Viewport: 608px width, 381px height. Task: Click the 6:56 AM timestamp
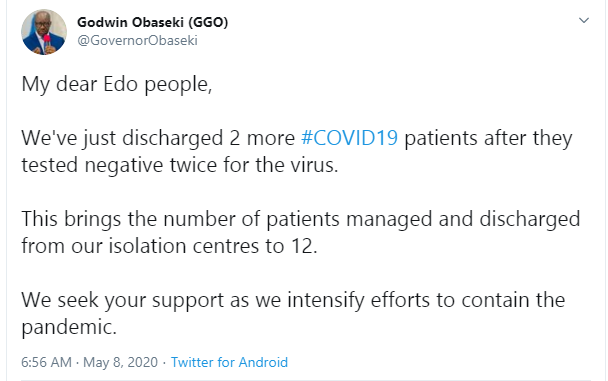pyautogui.click(x=47, y=362)
